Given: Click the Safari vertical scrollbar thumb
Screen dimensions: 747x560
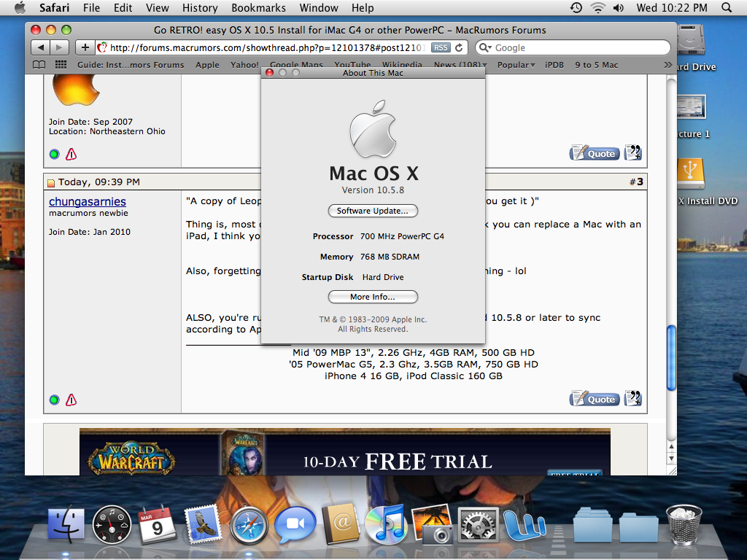Looking at the screenshot, I should [671, 358].
